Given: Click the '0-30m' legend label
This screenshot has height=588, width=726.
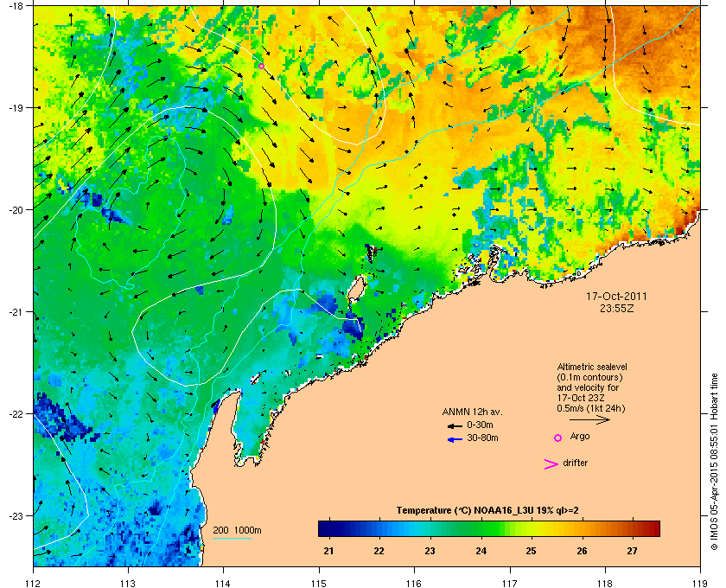Looking at the screenshot, I should point(480,425).
